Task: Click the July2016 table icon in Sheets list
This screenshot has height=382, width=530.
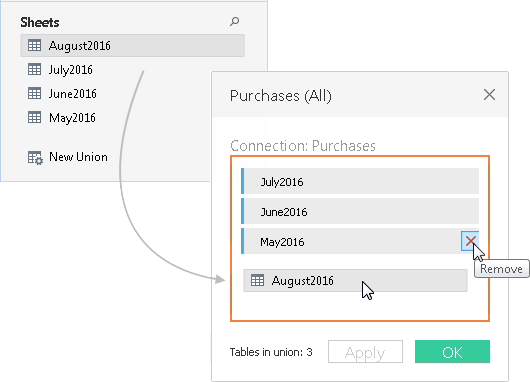Action: tap(34, 69)
